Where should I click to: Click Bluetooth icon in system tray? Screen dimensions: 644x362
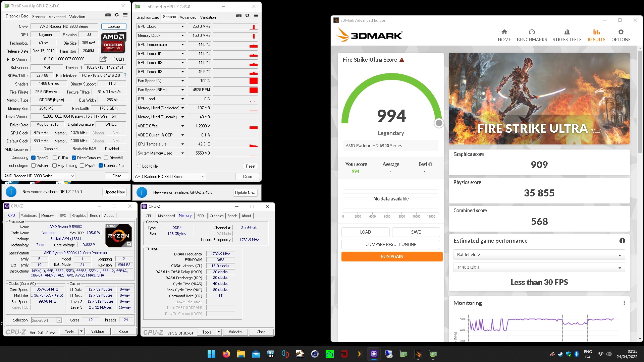[577, 354]
